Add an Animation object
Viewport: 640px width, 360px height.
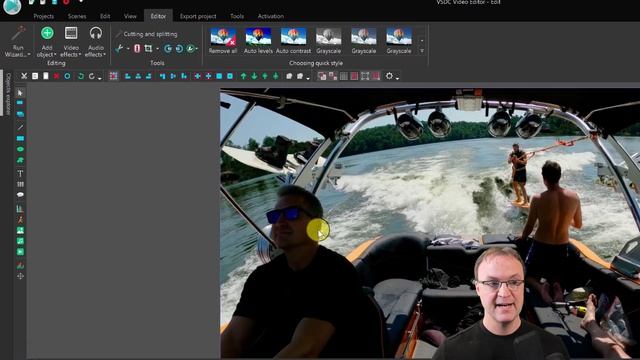20,220
